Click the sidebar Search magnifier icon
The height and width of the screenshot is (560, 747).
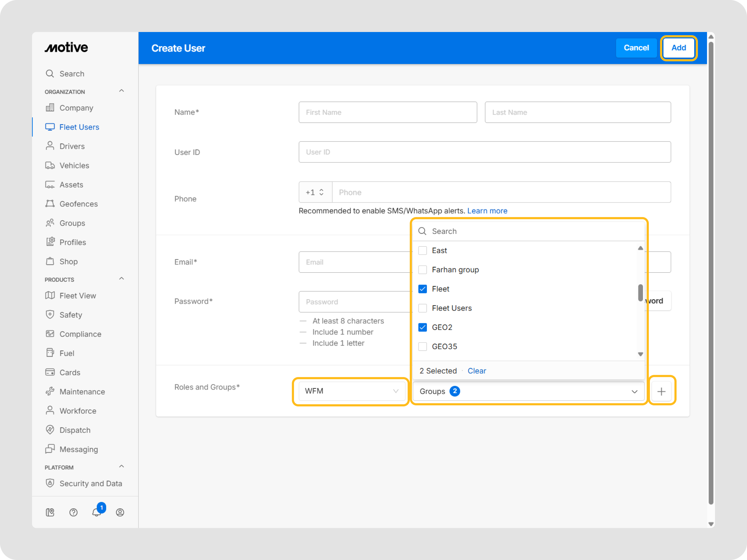[50, 74]
